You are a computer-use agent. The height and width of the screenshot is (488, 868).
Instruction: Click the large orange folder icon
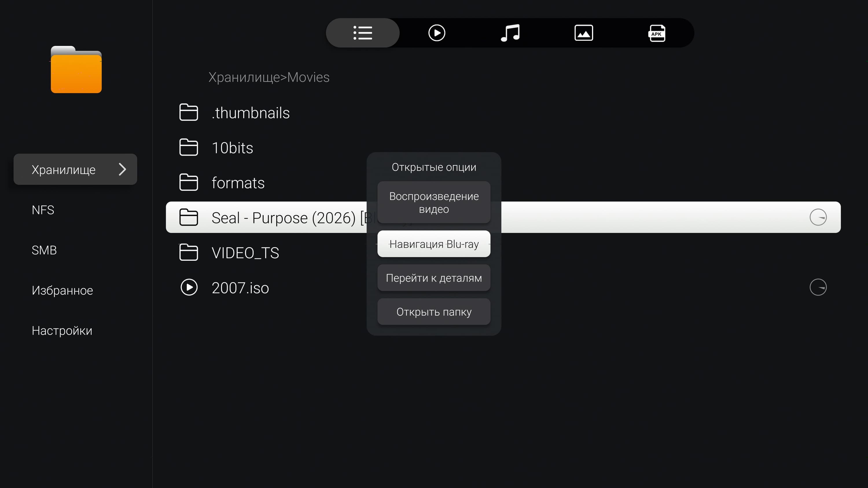click(x=76, y=70)
